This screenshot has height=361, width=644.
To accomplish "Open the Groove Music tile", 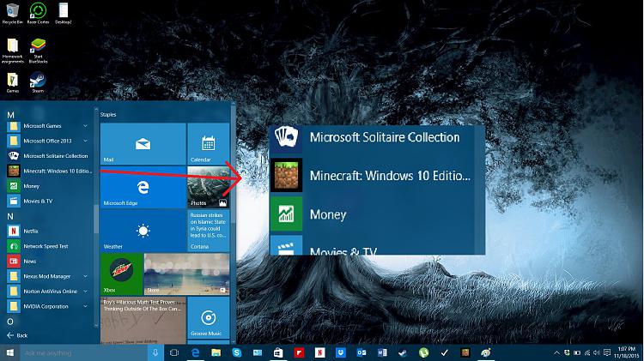I will [x=209, y=317].
